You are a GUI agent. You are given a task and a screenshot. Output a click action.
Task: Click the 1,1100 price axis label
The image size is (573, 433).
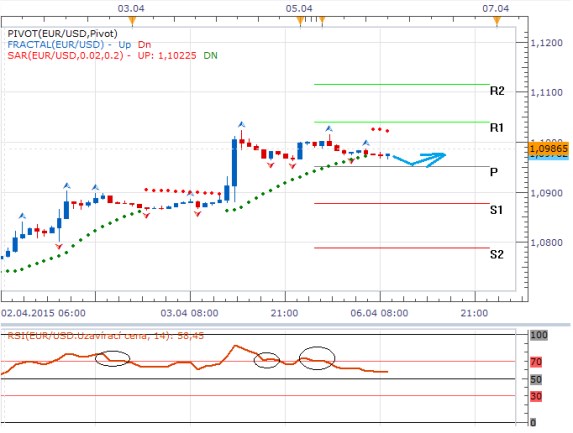[x=546, y=92]
